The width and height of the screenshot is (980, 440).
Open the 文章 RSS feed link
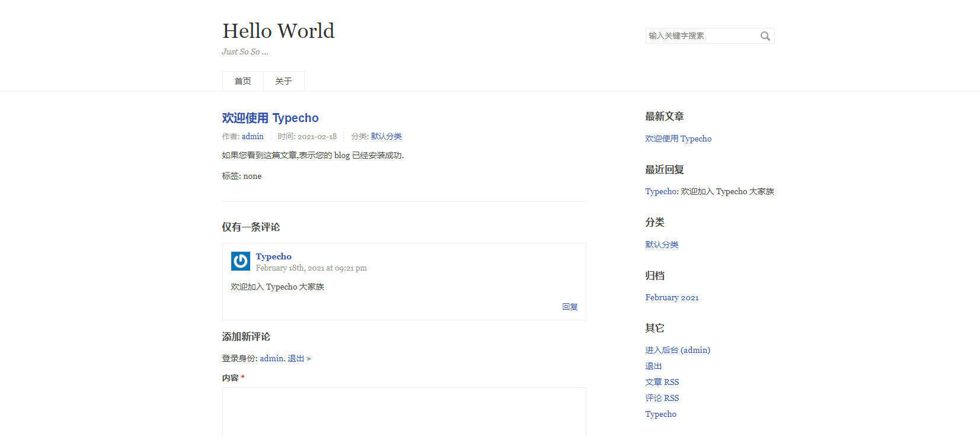pos(662,382)
